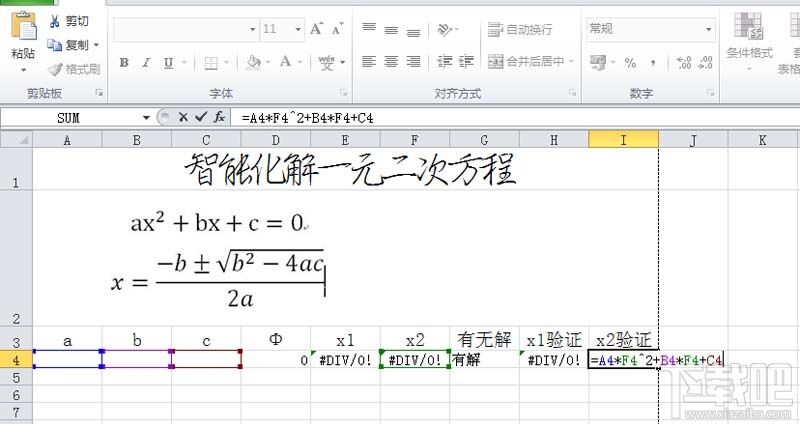Open the Name Box dropdown arrow
800x424 pixels.
pyautogui.click(x=146, y=118)
